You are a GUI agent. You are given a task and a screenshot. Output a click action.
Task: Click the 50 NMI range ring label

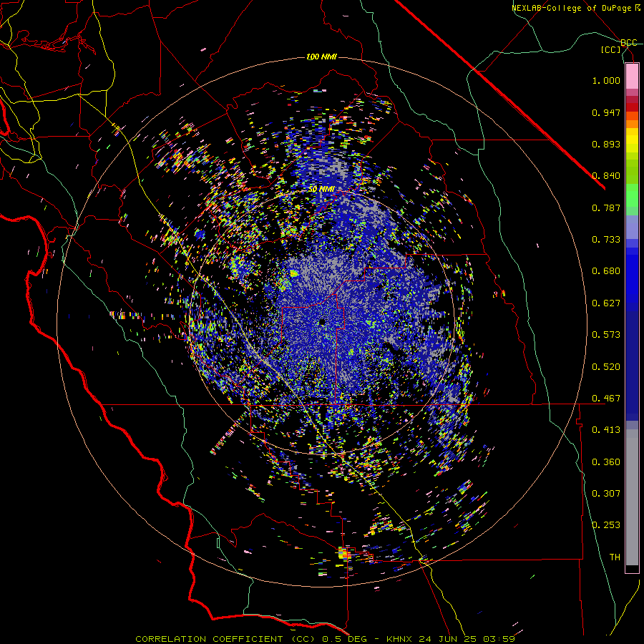click(321, 189)
